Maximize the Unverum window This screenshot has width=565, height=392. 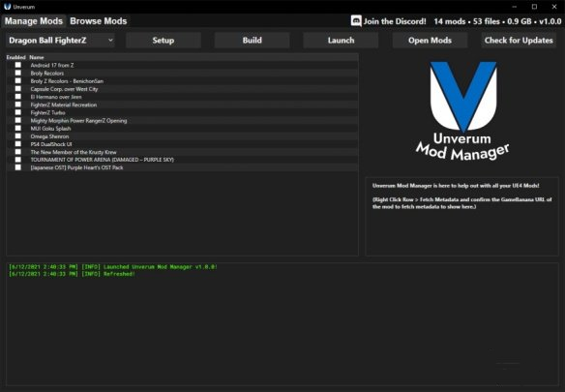click(x=534, y=7)
